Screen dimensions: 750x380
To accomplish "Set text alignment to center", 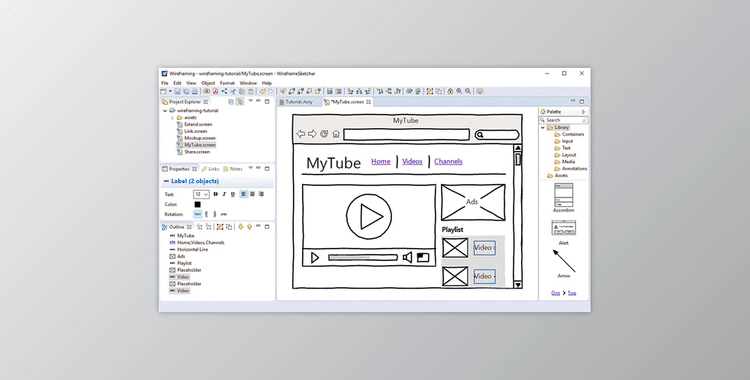I will 252,194.
